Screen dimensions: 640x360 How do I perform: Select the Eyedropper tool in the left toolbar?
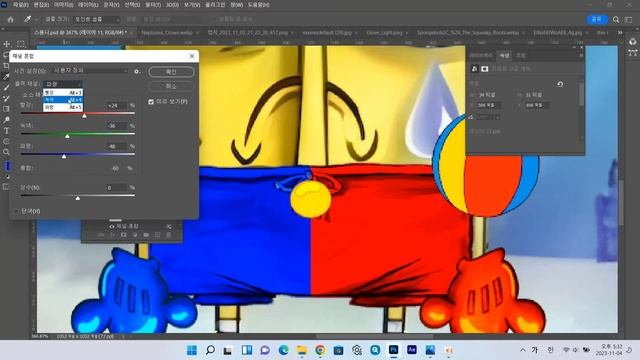tap(6, 76)
